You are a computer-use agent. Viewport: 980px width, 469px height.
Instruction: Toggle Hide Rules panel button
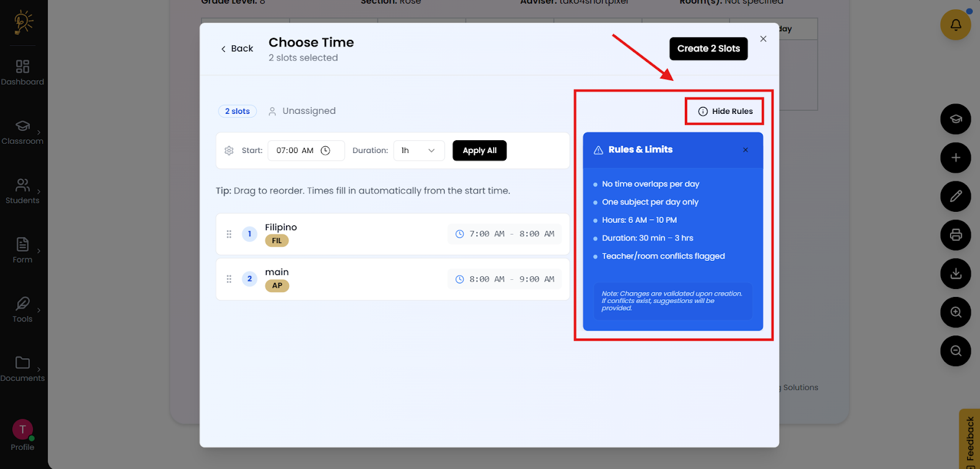click(725, 111)
